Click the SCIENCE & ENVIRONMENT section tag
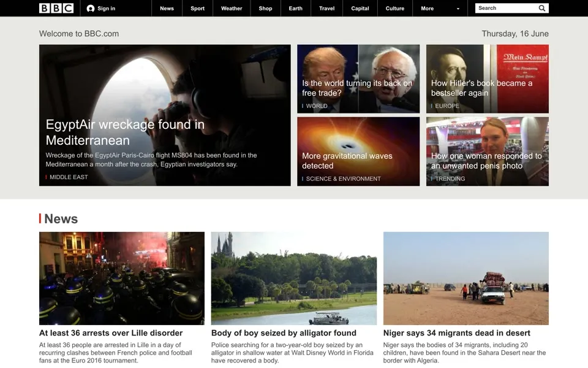 343,178
